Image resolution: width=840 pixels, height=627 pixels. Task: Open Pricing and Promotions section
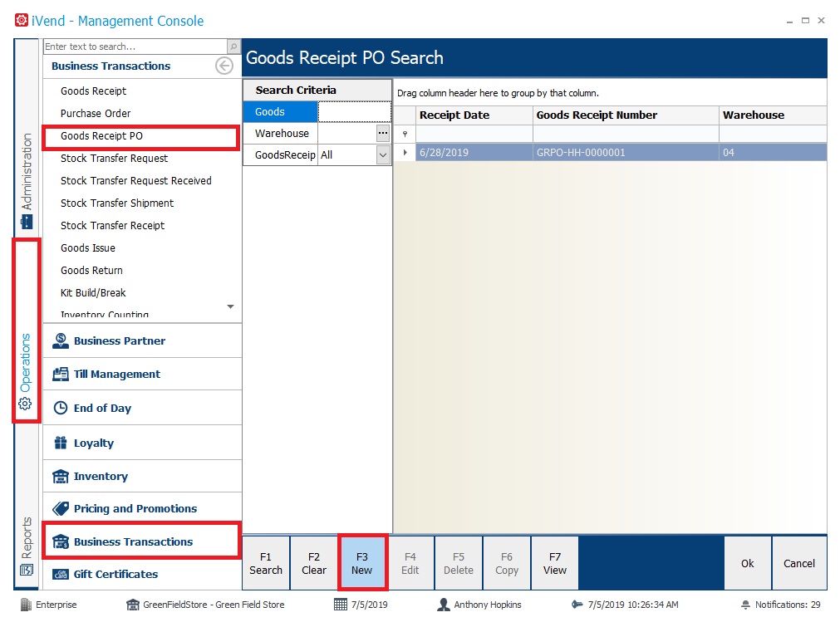point(142,508)
